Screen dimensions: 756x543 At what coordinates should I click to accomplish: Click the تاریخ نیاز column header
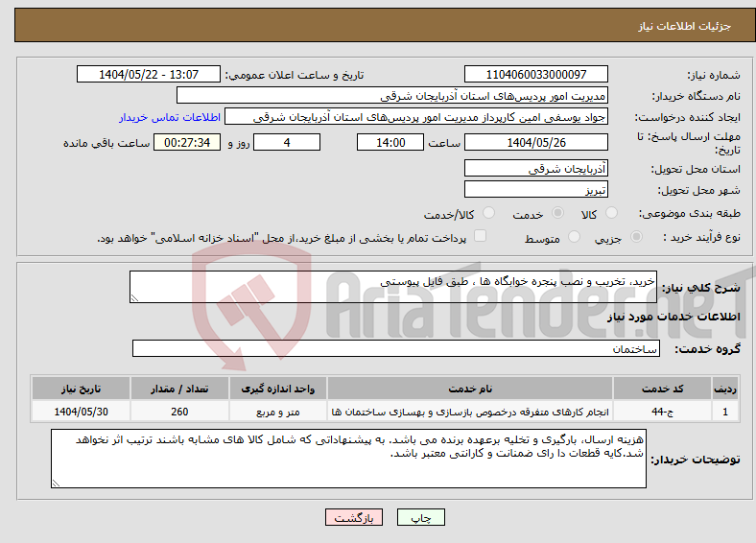tap(81, 389)
